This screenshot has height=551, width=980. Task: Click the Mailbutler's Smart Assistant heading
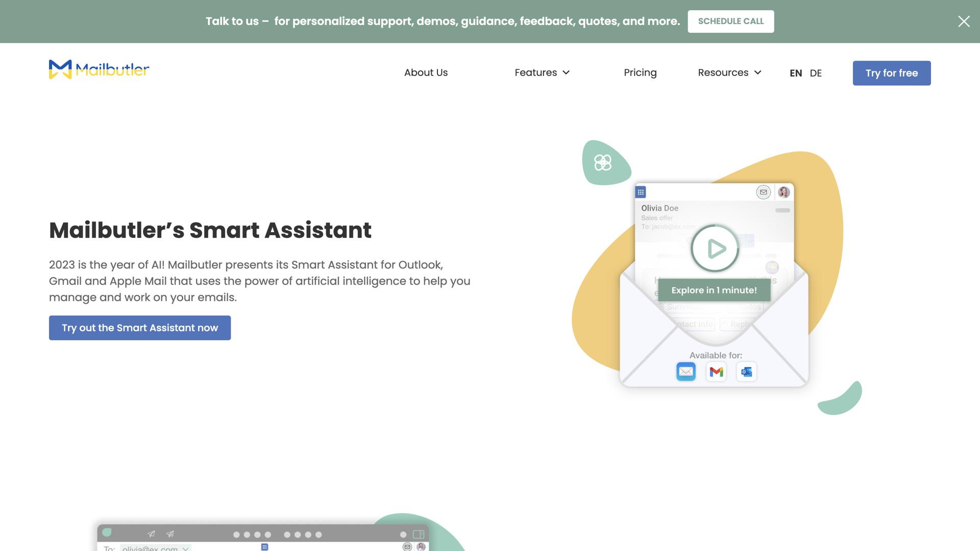[210, 230]
